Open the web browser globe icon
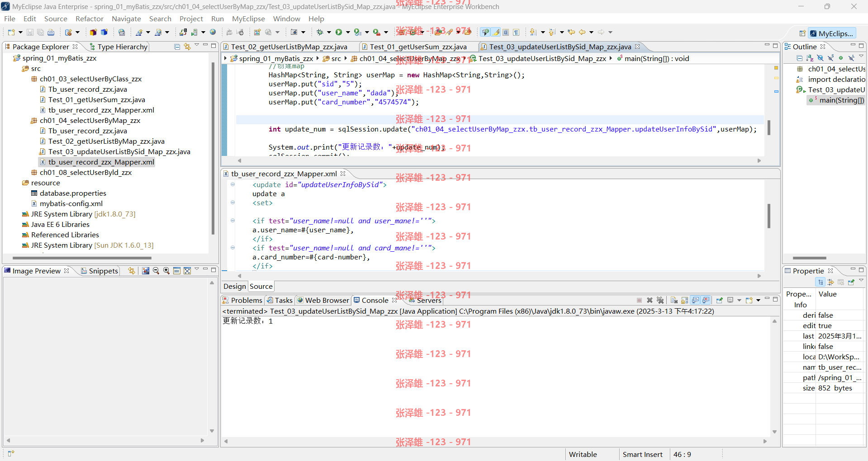 point(213,32)
